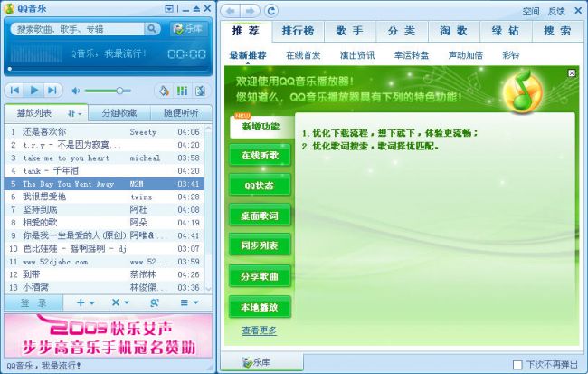Play the current song

(x=34, y=91)
